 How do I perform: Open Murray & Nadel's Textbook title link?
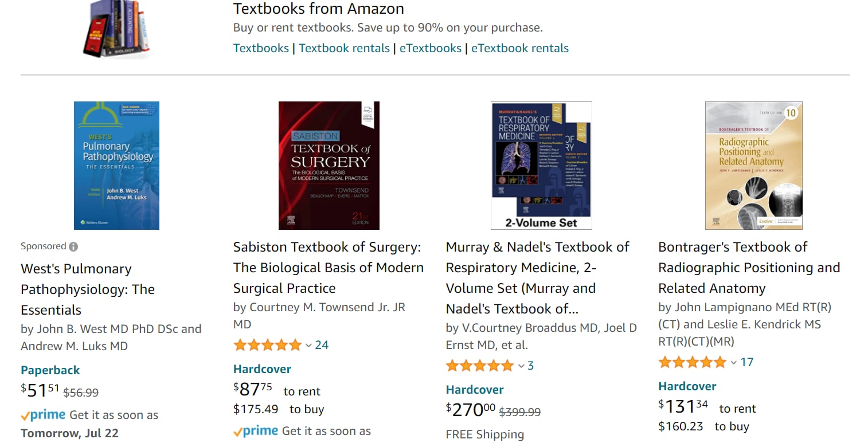537,267
